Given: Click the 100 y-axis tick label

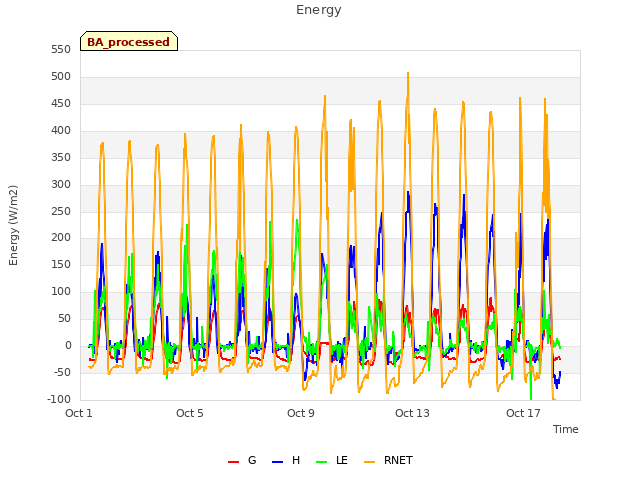Looking at the screenshot, I should tap(61, 291).
